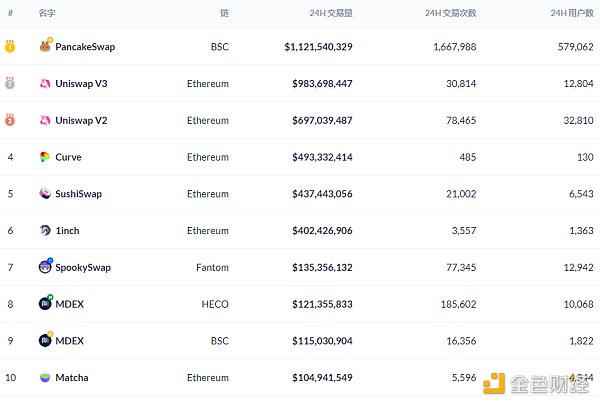Click the gold first-place medal icon

[x=10, y=47]
